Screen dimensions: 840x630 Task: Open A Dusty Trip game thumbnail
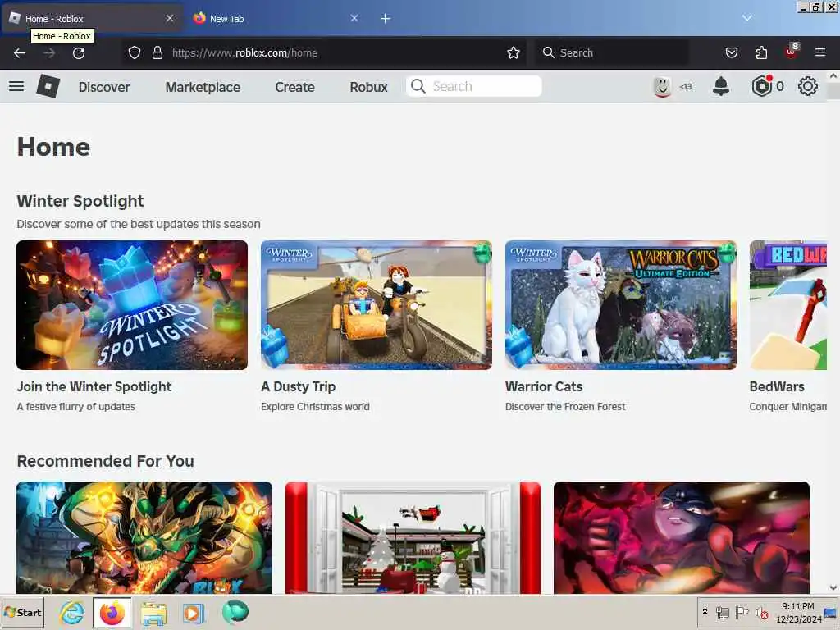[x=376, y=305]
